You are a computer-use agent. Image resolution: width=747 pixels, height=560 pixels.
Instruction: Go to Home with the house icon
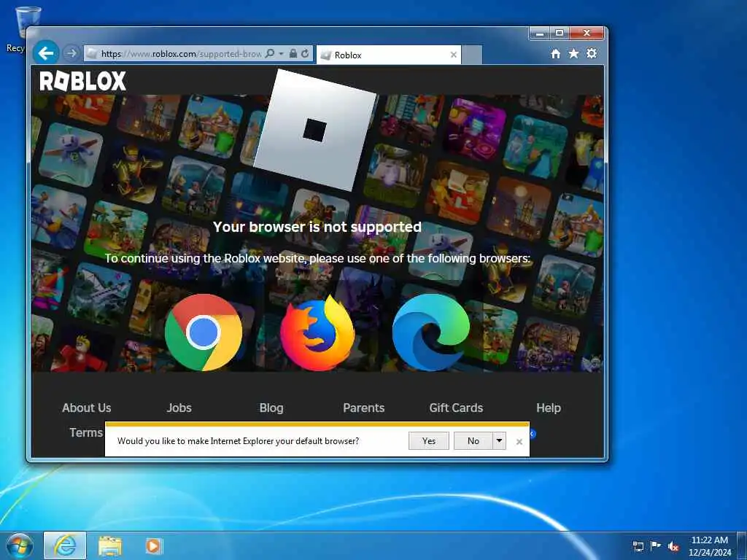555,54
